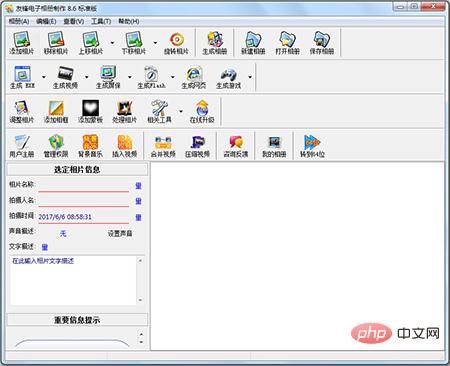Click the 重要信息提示 panel header

[x=77, y=320]
